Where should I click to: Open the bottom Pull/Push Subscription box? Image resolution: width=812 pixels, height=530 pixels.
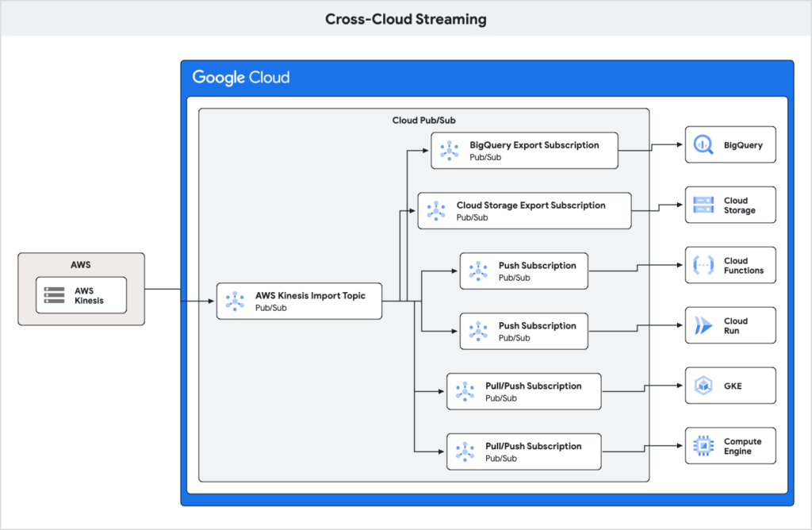(x=523, y=451)
